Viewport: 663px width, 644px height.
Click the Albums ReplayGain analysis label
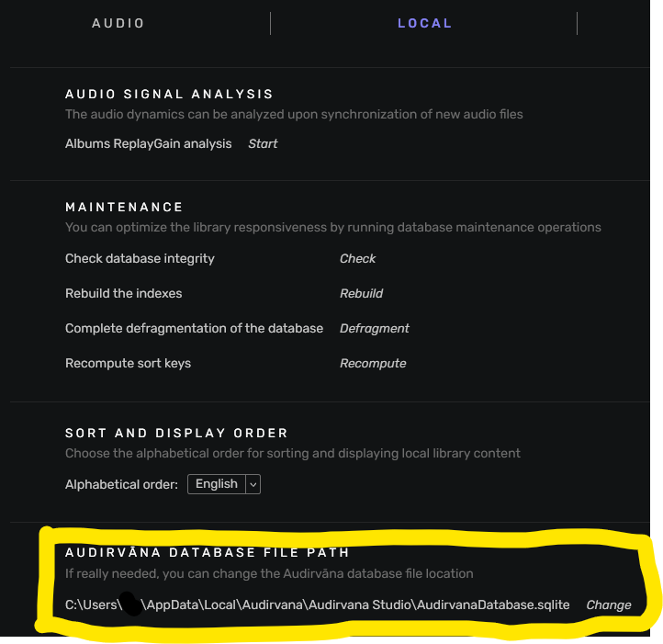tap(148, 143)
